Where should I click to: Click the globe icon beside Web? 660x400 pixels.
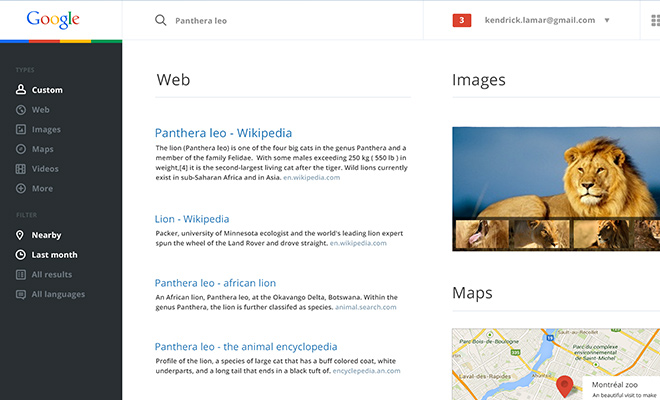click(x=21, y=109)
